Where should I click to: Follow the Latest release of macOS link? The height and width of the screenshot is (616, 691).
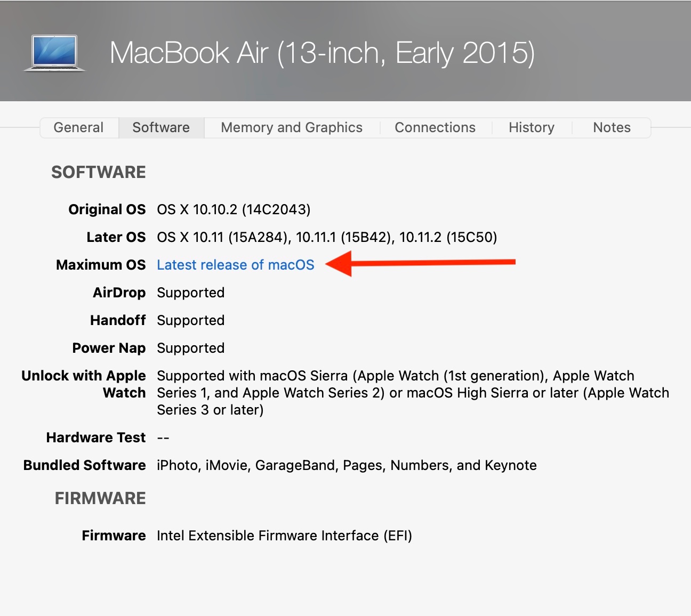[236, 265]
